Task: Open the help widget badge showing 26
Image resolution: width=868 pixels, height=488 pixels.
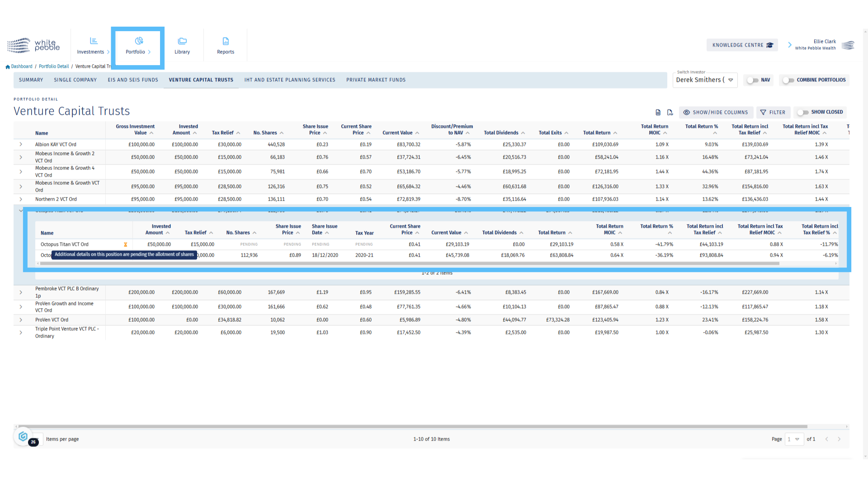Action: pos(33,442)
